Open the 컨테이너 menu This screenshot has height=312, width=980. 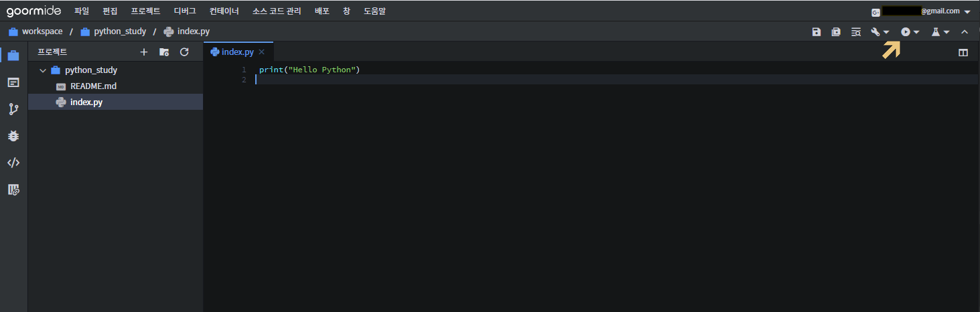(x=224, y=11)
